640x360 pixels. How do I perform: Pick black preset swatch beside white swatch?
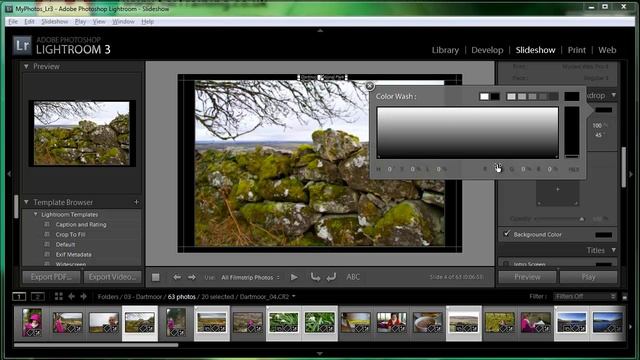[495, 96]
